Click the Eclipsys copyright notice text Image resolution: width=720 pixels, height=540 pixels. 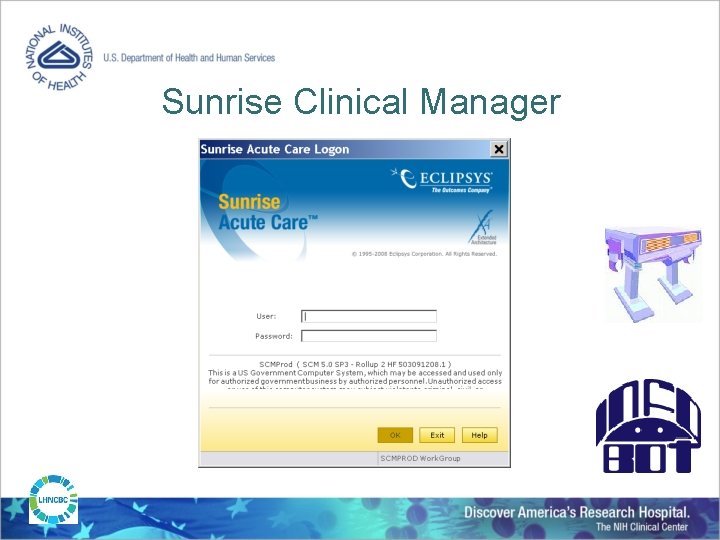point(424,254)
